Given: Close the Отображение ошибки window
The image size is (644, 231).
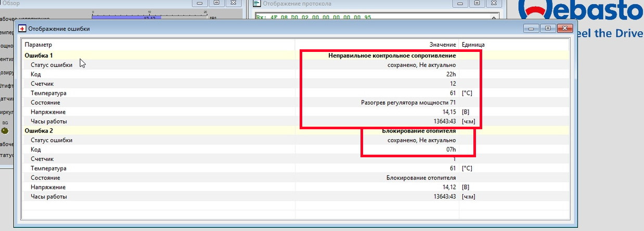Looking at the screenshot, I should pyautogui.click(x=565, y=29).
